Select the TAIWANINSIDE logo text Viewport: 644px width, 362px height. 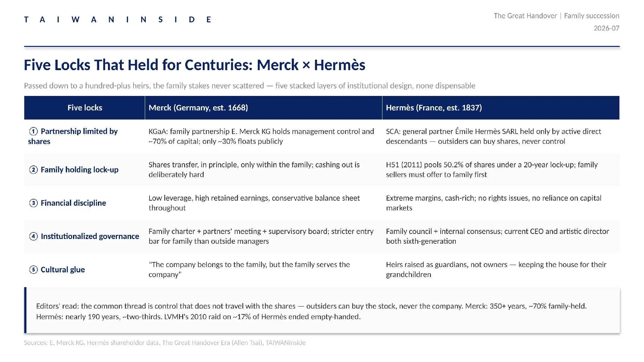117,19
